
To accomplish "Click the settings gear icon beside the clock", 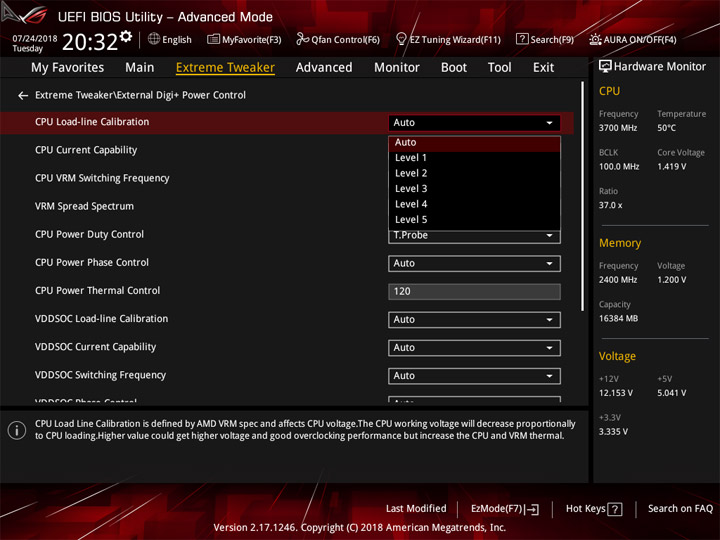I will pos(126,36).
